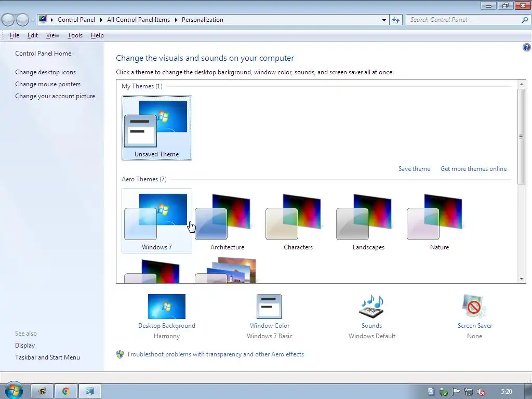Screen dimensions: 532x399
Task: Open the recent pages dropdown arrow
Action: (33, 20)
